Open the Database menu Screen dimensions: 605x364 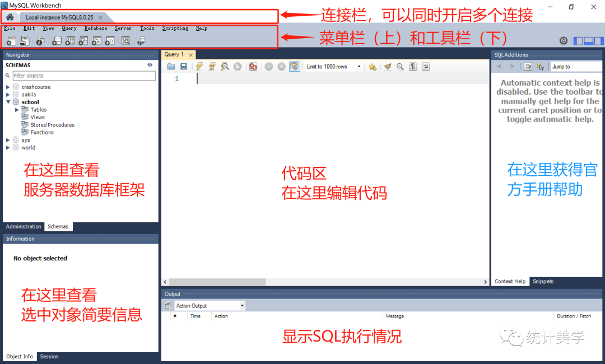(96, 28)
